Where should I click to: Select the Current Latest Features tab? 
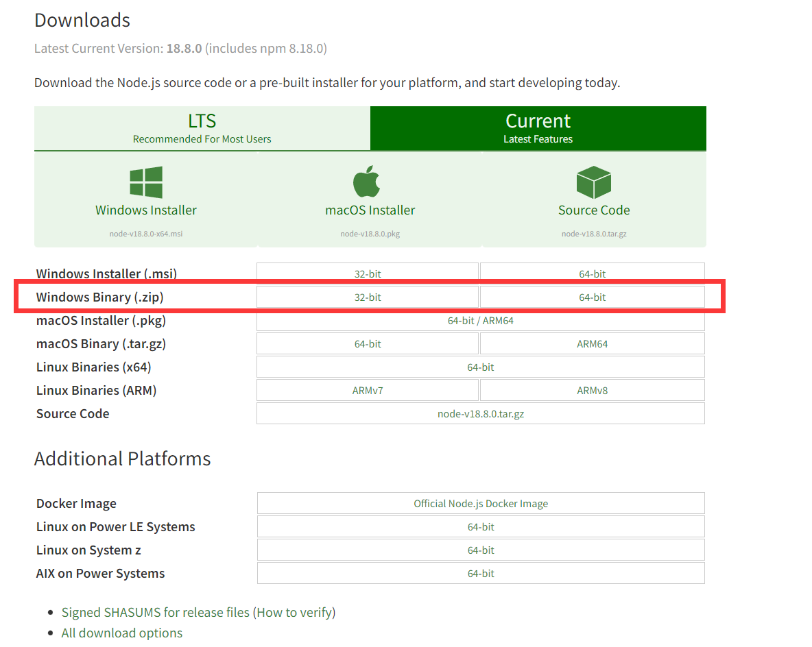(538, 128)
